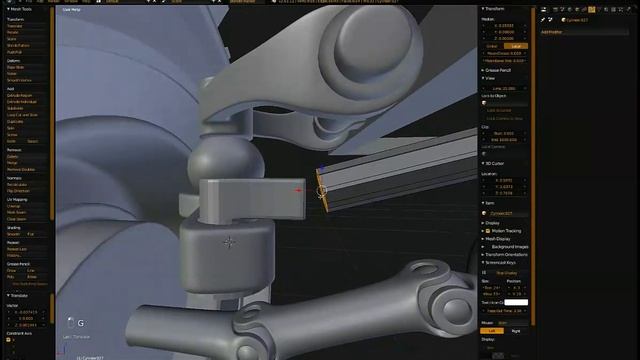Open the Object properties tab icon
640x360 pixels.
(577, 9)
